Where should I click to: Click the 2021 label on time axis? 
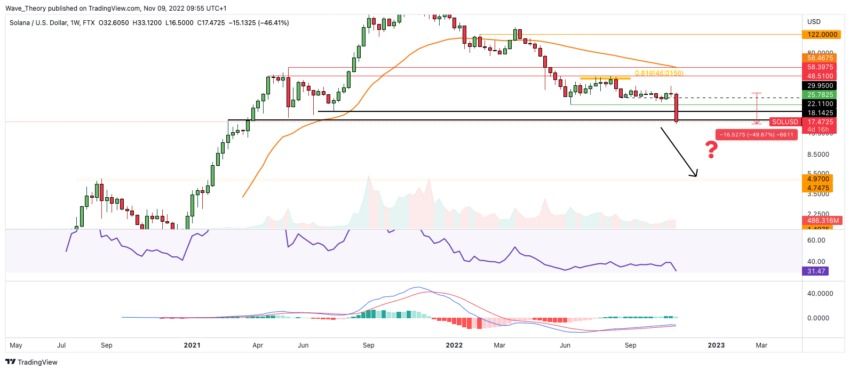coord(192,345)
